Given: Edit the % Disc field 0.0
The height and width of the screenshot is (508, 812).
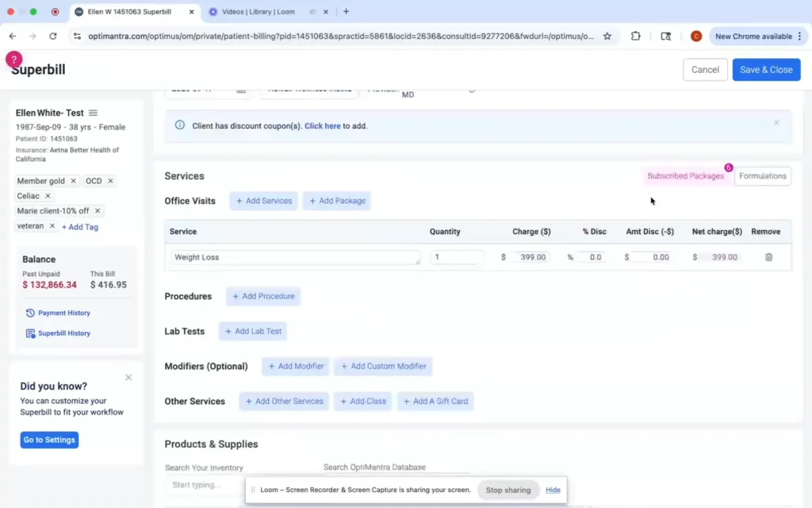Looking at the screenshot, I should pyautogui.click(x=592, y=257).
